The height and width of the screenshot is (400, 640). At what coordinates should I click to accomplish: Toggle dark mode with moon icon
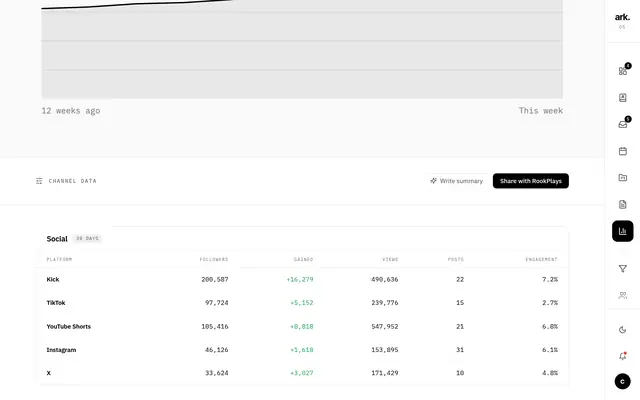(x=622, y=330)
